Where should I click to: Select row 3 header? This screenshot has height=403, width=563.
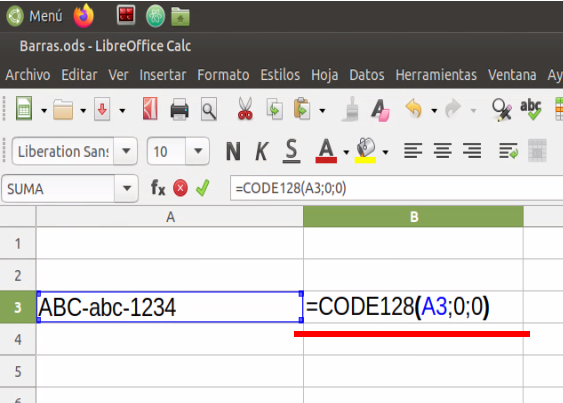[18, 307]
